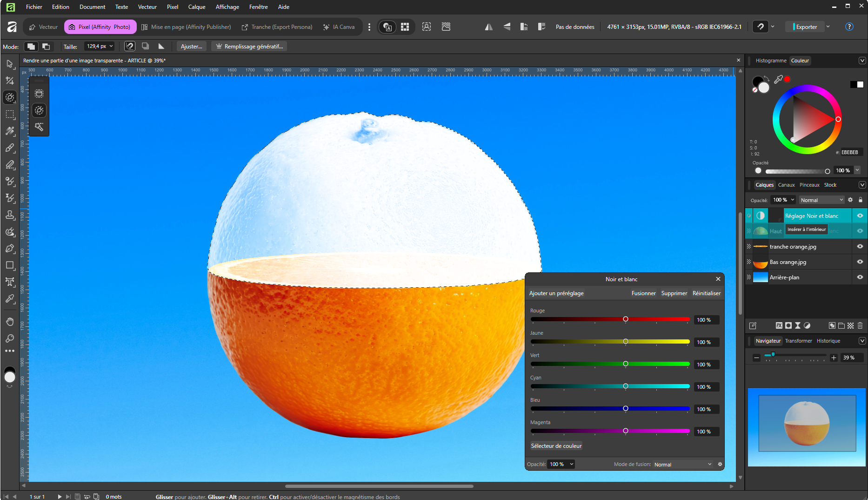This screenshot has width=868, height=500.
Task: Hide the tranche orange.jpg layer
Action: (x=860, y=247)
